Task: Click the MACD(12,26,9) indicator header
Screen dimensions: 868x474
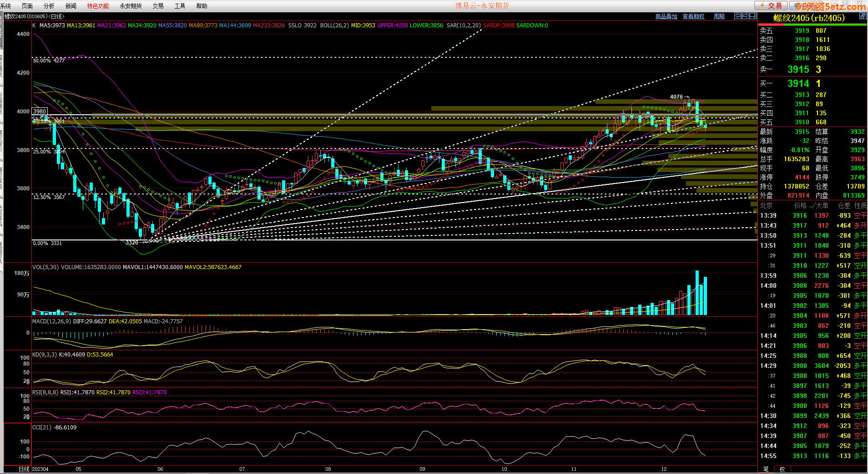Action: [x=51, y=321]
